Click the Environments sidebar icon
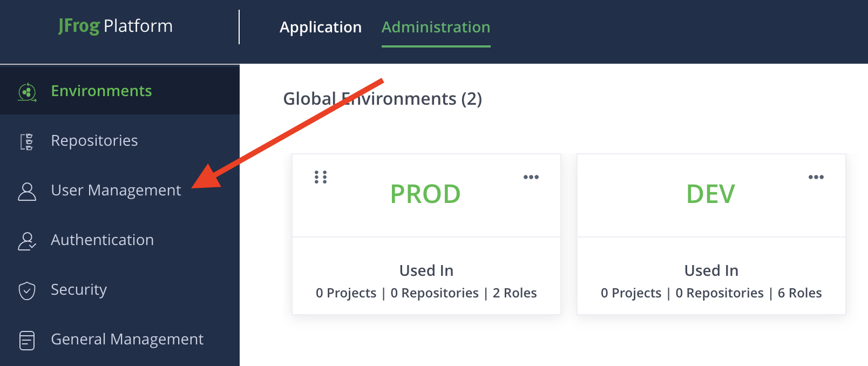Screen dimensions: 868x366 click(27, 92)
